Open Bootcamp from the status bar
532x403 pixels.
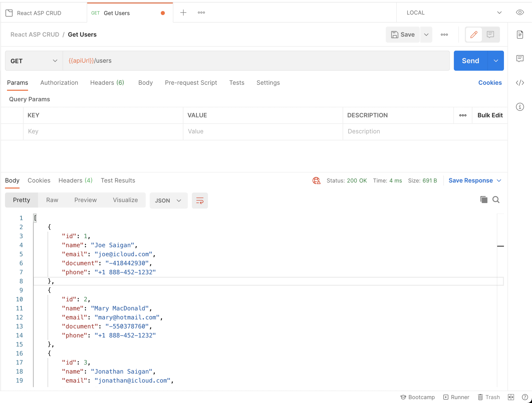coord(417,397)
